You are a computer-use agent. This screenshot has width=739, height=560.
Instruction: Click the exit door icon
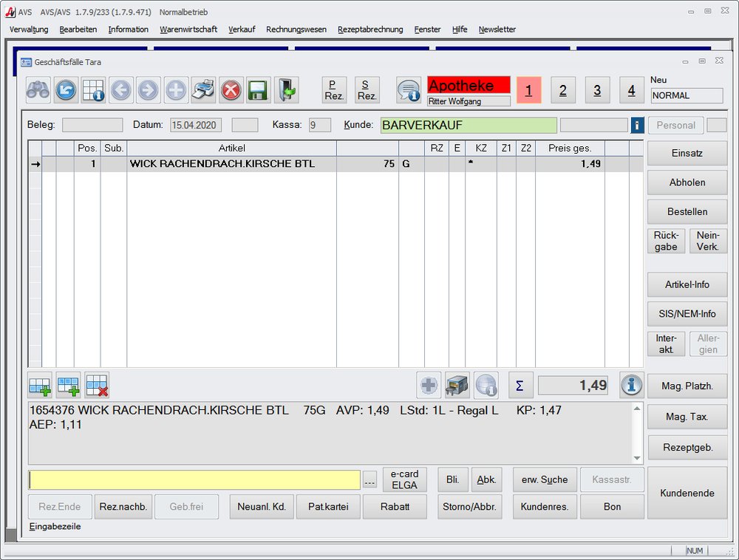[286, 90]
